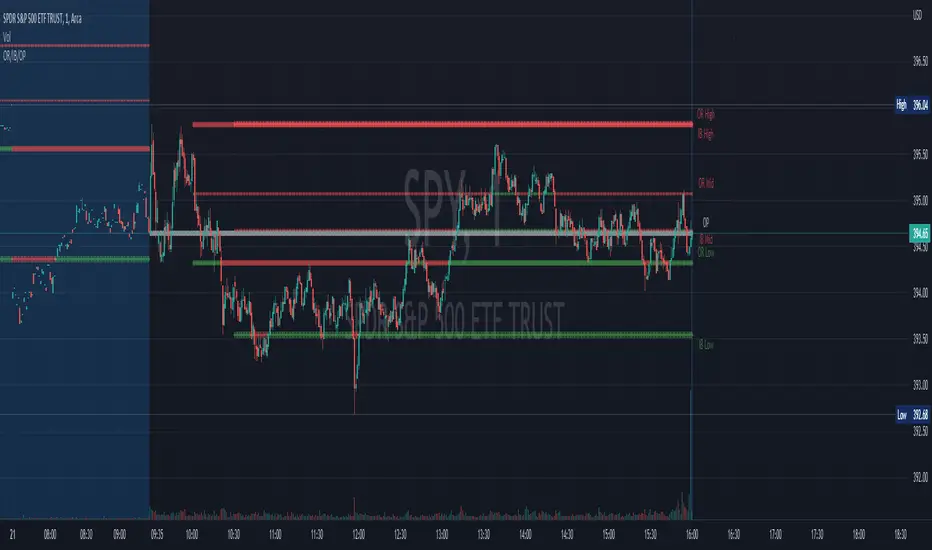
Task: Click the 395.50 price axis value
Action: pyautogui.click(x=920, y=155)
